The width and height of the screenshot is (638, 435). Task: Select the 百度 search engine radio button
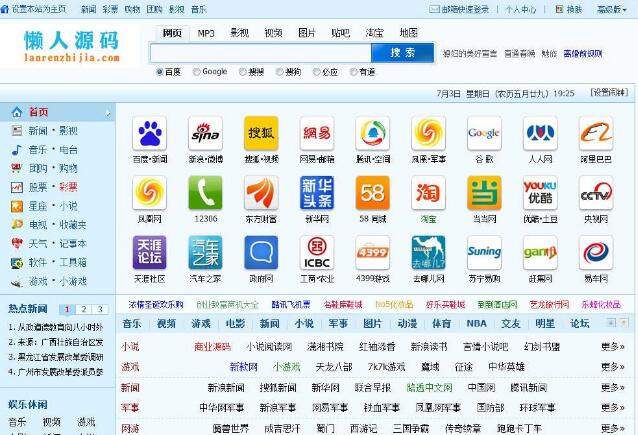[160, 72]
